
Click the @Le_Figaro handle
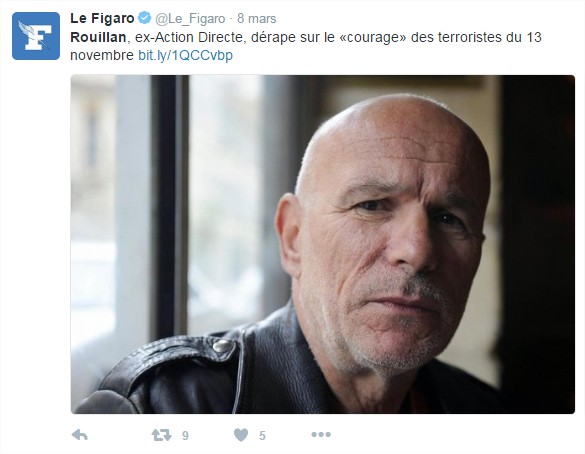click(190, 18)
